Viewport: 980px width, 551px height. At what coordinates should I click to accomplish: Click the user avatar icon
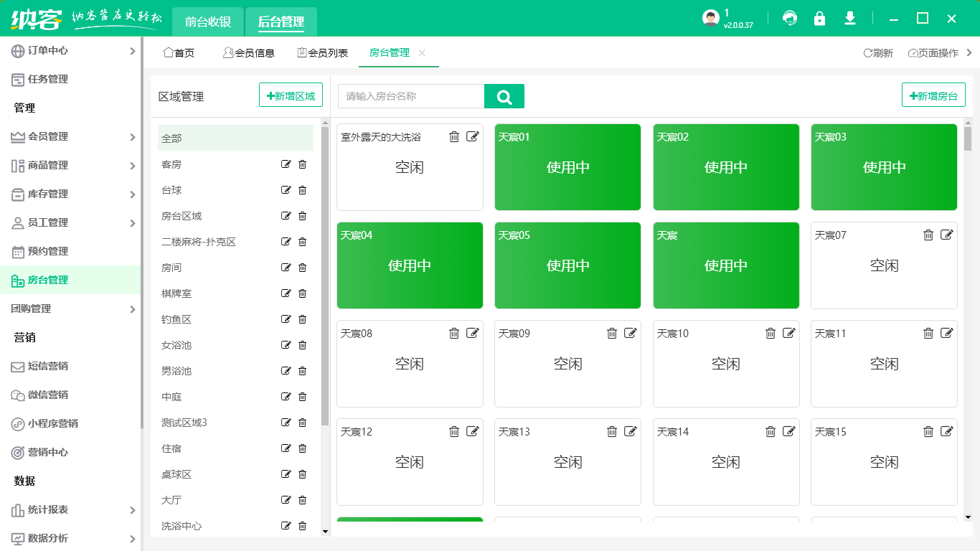(711, 19)
